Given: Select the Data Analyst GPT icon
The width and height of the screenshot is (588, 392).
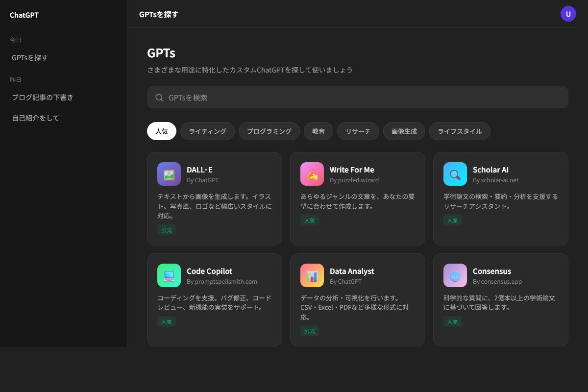Looking at the screenshot, I should pos(312,275).
